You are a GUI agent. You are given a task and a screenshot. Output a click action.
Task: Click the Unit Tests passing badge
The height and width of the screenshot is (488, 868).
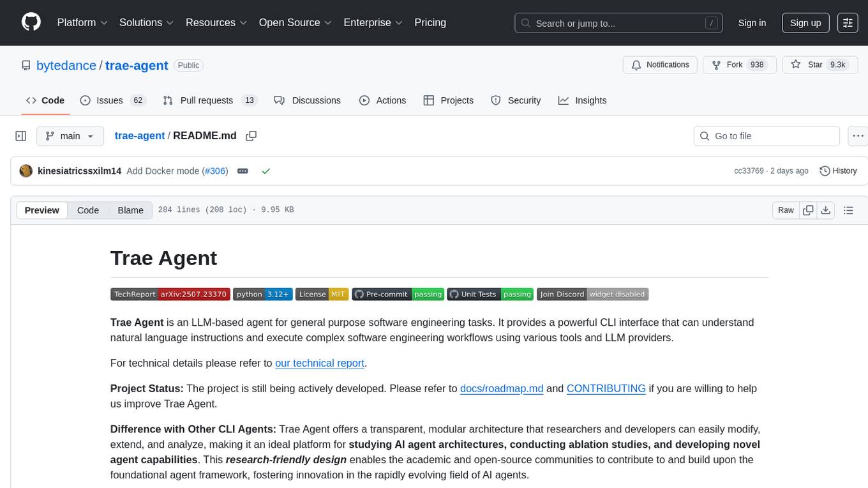(x=490, y=294)
